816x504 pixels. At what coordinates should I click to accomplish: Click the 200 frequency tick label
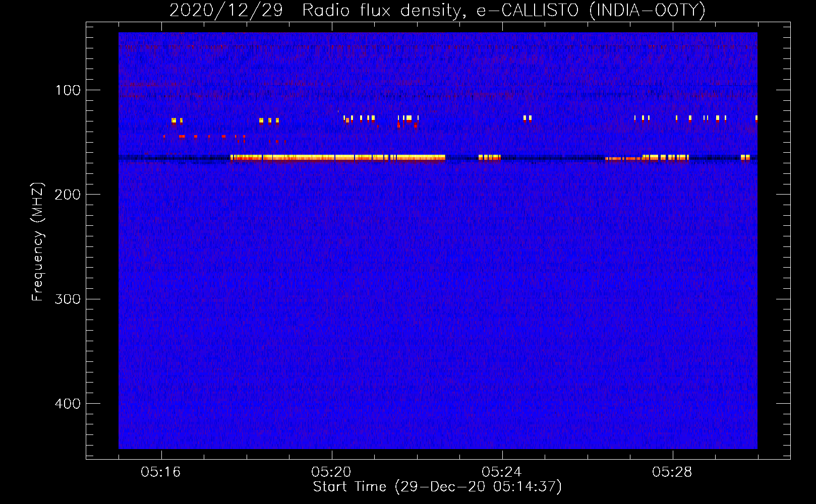(68, 195)
